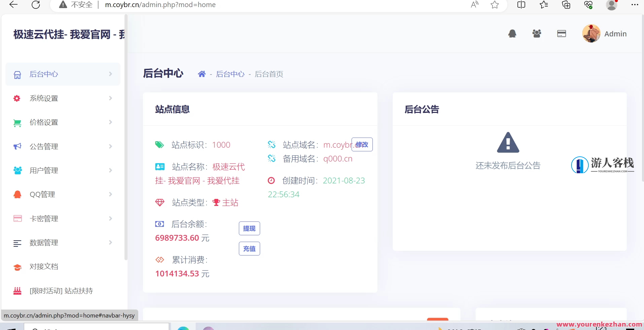Select the [限时活动] 站点扶持 menu item
Screen dimensions: 644x330
[61, 291]
